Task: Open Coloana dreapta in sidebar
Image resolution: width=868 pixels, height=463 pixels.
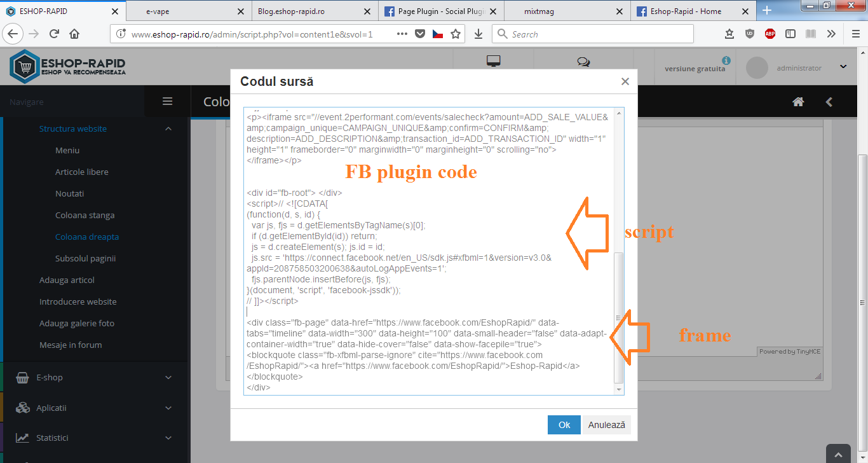Action: (87, 237)
